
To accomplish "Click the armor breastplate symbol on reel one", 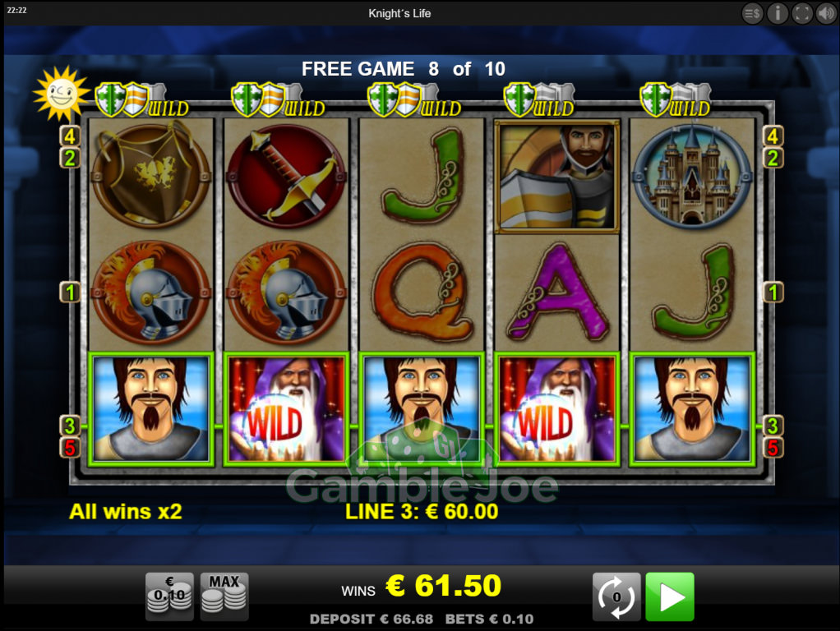I will pos(150,175).
